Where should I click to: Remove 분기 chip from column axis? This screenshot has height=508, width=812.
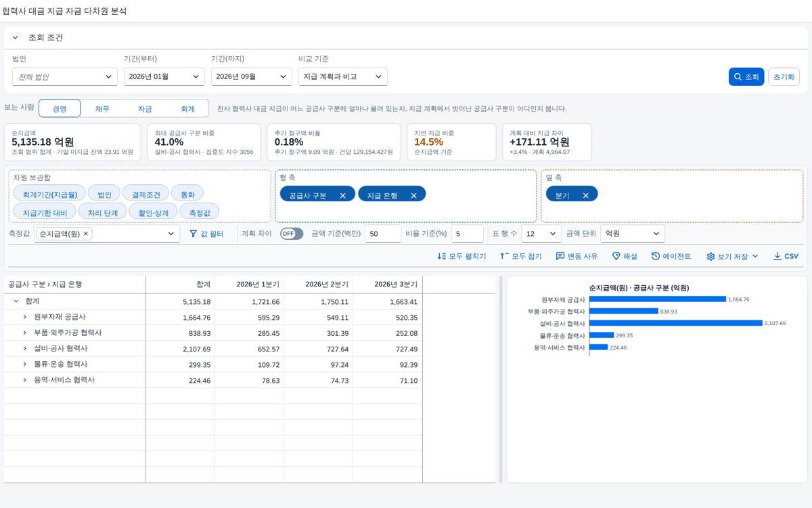tap(585, 195)
